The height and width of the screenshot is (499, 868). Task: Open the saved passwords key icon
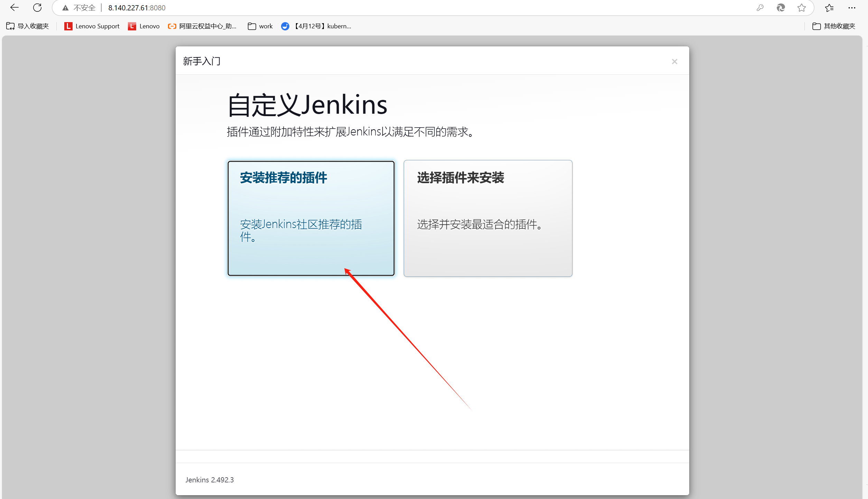760,8
